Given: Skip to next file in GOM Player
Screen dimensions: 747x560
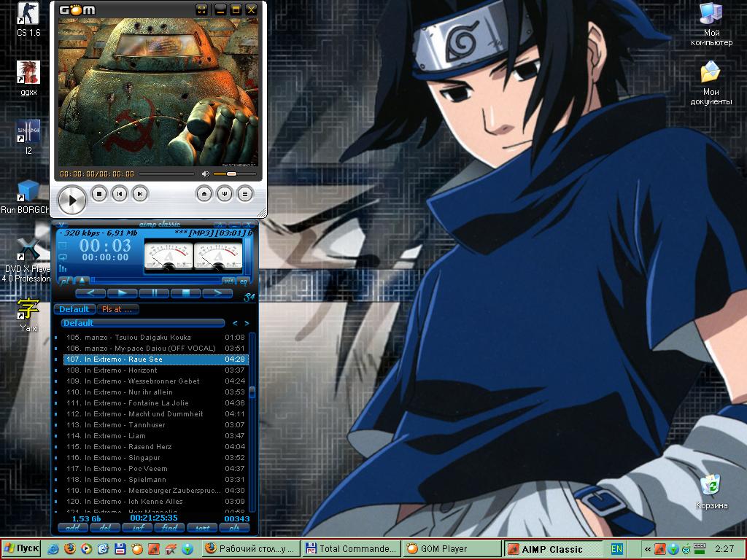Looking at the screenshot, I should click(x=140, y=194).
